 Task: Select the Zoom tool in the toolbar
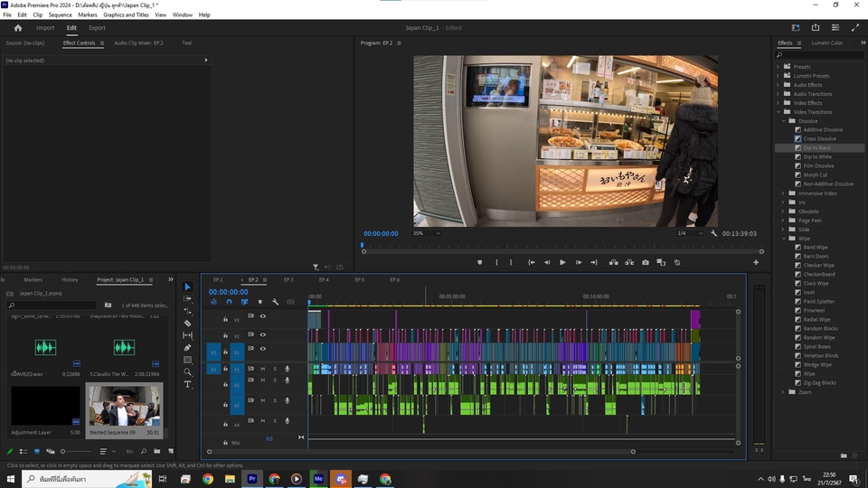coord(187,371)
